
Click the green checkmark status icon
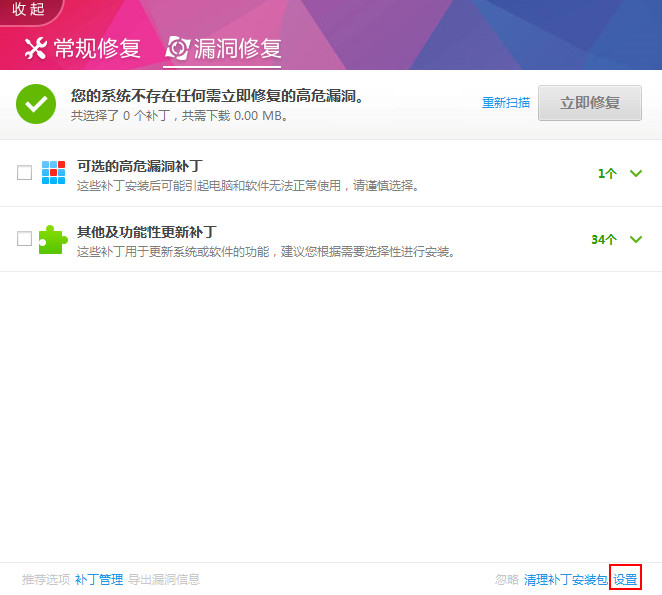click(x=36, y=104)
